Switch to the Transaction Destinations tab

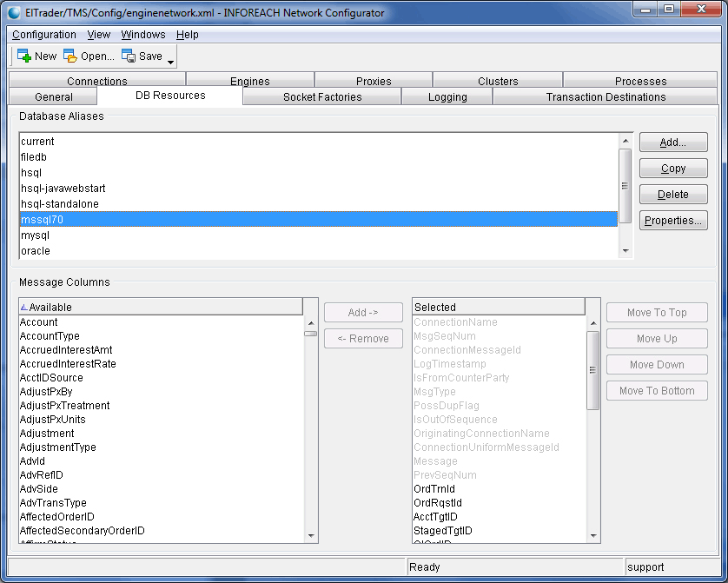[x=606, y=97]
